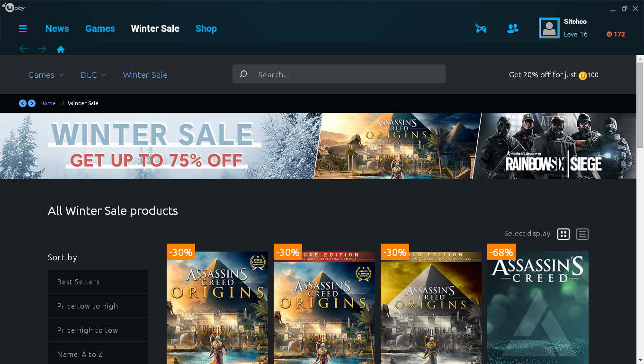
Task: Click the Get 20% off offer
Action: [554, 75]
